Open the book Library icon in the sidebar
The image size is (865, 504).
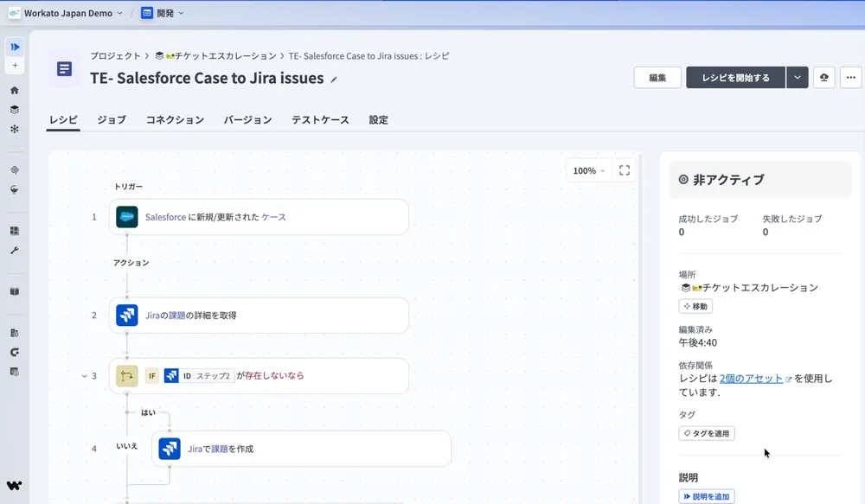click(15, 291)
